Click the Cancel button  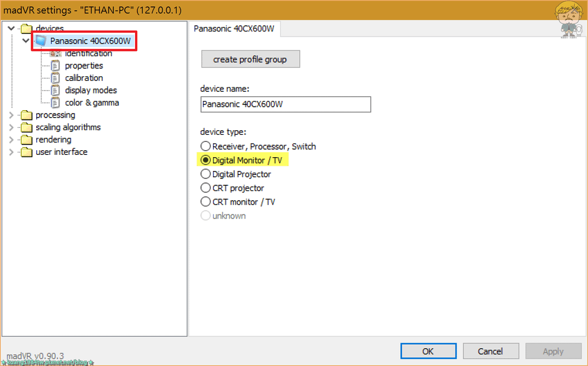[x=490, y=352]
